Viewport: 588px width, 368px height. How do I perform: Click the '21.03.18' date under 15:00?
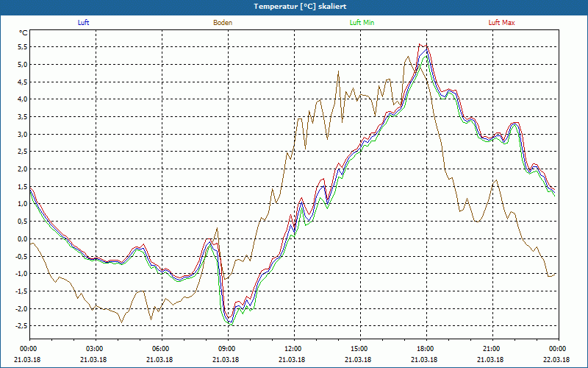pos(358,359)
